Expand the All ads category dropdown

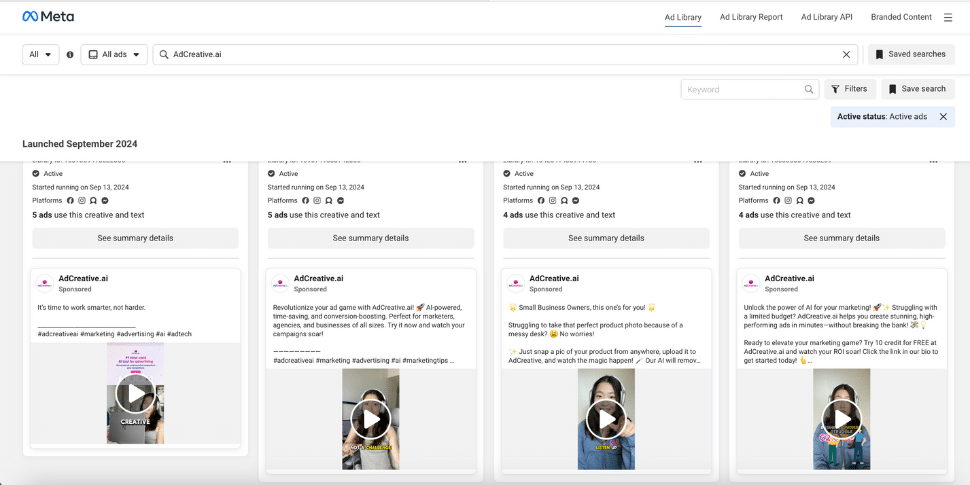(114, 54)
